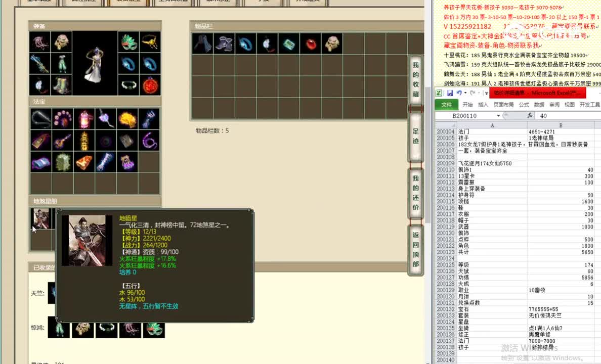This screenshot has height=364, width=601.
Task: Click 返回顶部 side button
Action: [x=415, y=249]
